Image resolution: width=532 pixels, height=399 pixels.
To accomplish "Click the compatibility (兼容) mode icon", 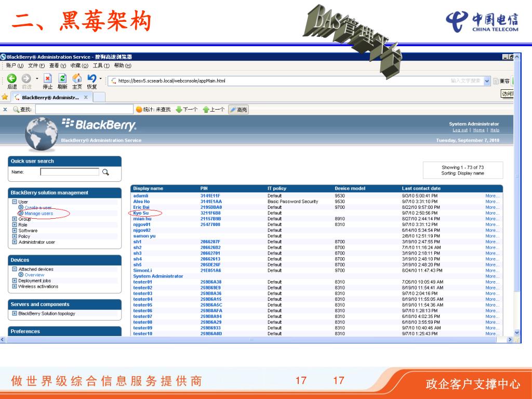I will pyautogui.click(x=496, y=81).
